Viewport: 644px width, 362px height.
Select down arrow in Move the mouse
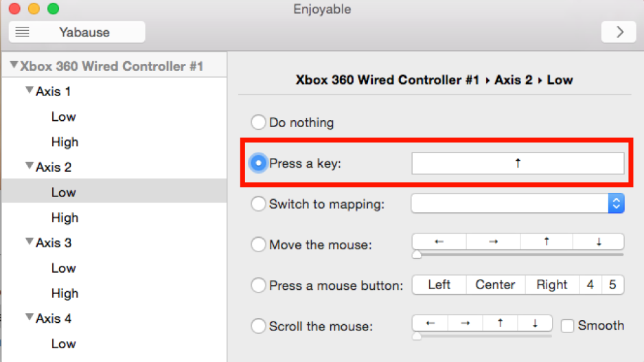[x=599, y=242]
